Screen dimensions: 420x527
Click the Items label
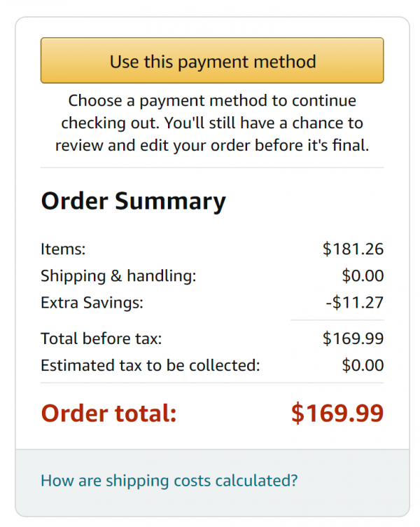coord(63,249)
